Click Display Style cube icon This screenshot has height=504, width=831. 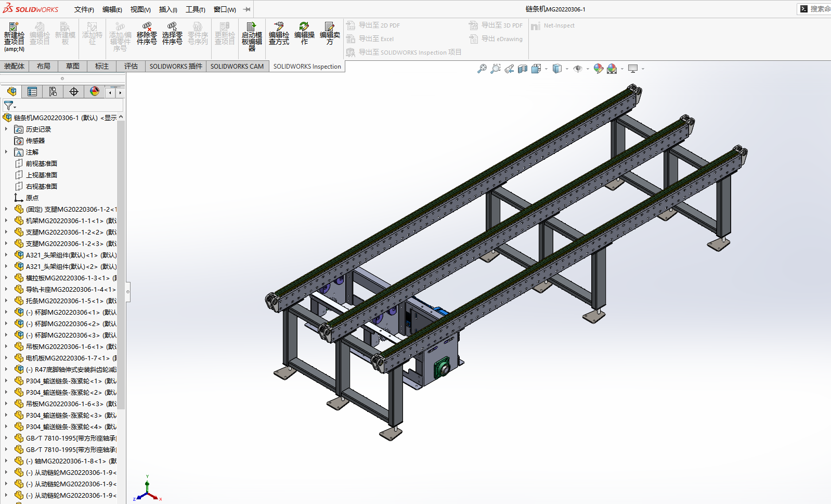pyautogui.click(x=557, y=69)
